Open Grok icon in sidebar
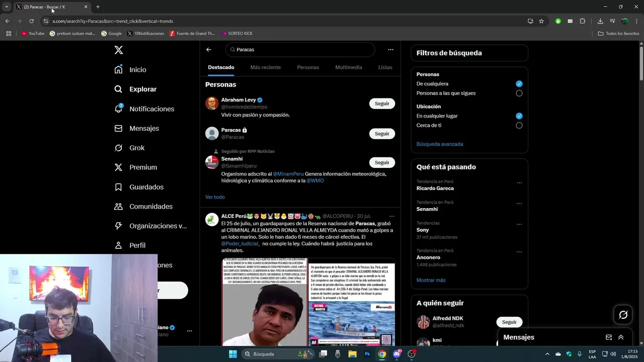644x362 pixels. [119, 148]
